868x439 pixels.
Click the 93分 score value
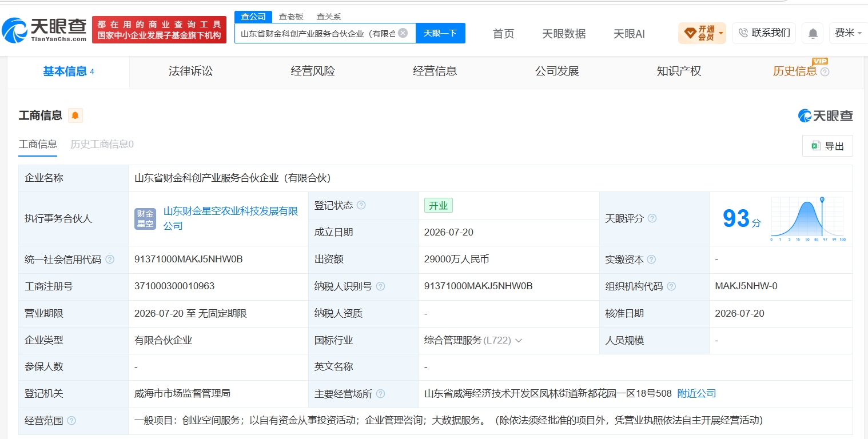(x=742, y=218)
